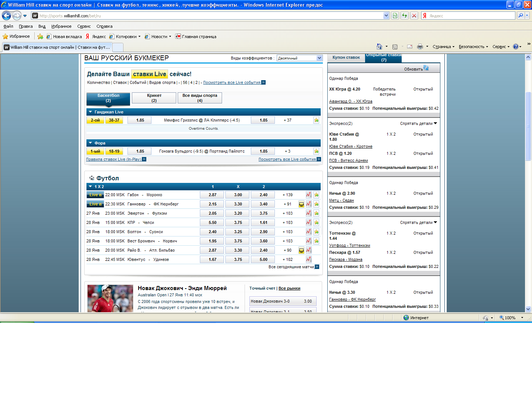Click the red X stop loading button
The height and width of the screenshot is (419, 532).
(414, 16)
